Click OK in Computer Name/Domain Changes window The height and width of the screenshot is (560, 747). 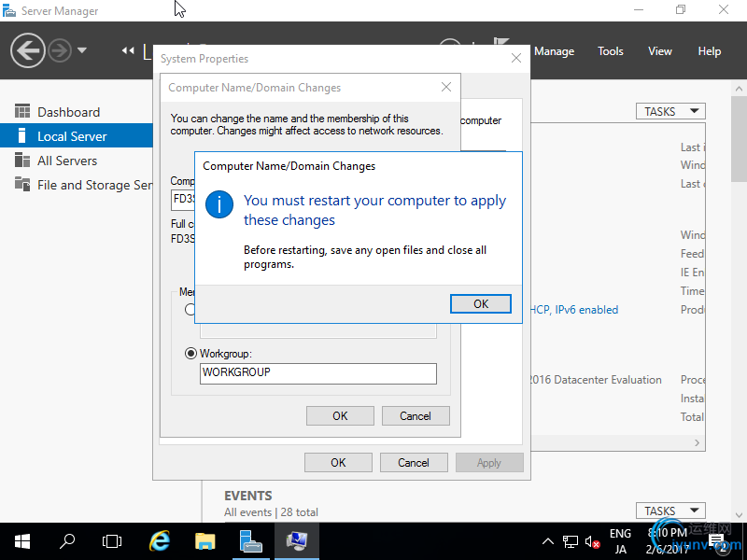340,415
